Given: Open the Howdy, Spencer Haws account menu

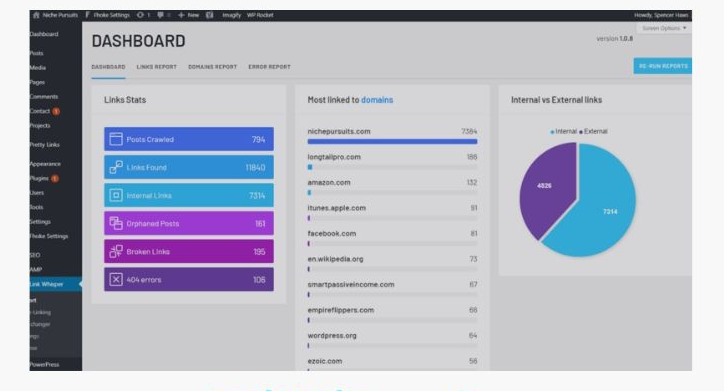Looking at the screenshot, I should coord(661,15).
